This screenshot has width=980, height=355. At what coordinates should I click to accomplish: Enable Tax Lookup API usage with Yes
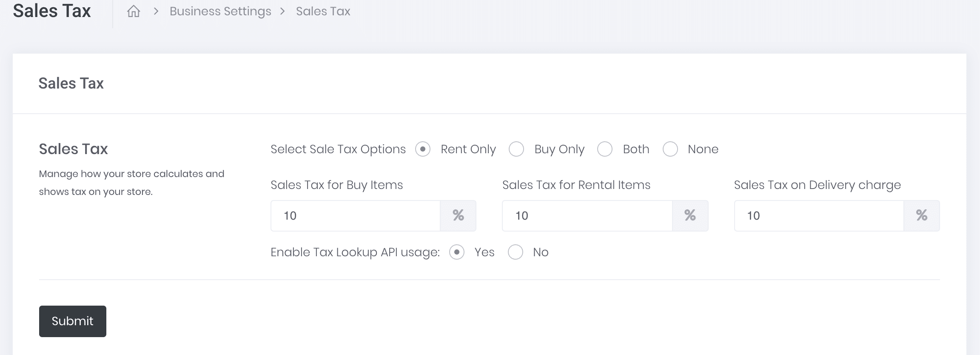[x=457, y=252]
